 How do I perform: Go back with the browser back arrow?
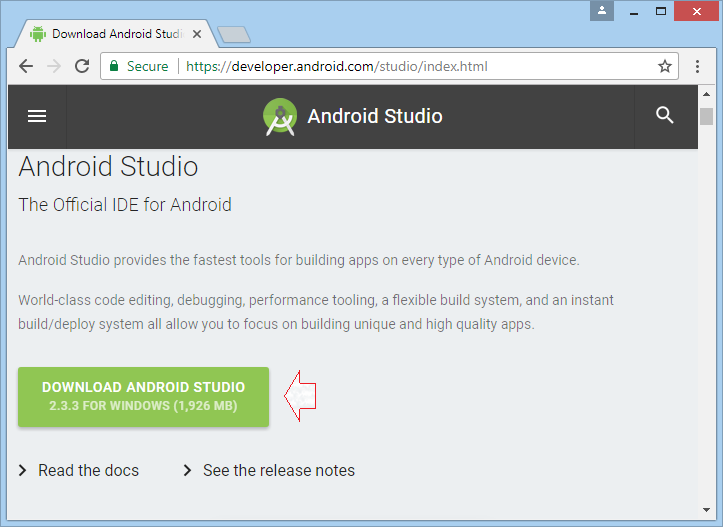[x=26, y=66]
